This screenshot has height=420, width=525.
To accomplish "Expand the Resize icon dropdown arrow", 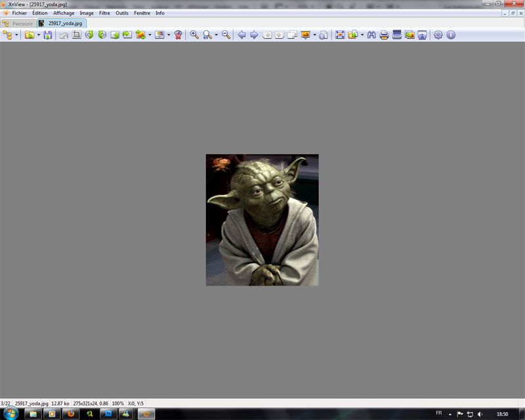I will click(x=150, y=35).
